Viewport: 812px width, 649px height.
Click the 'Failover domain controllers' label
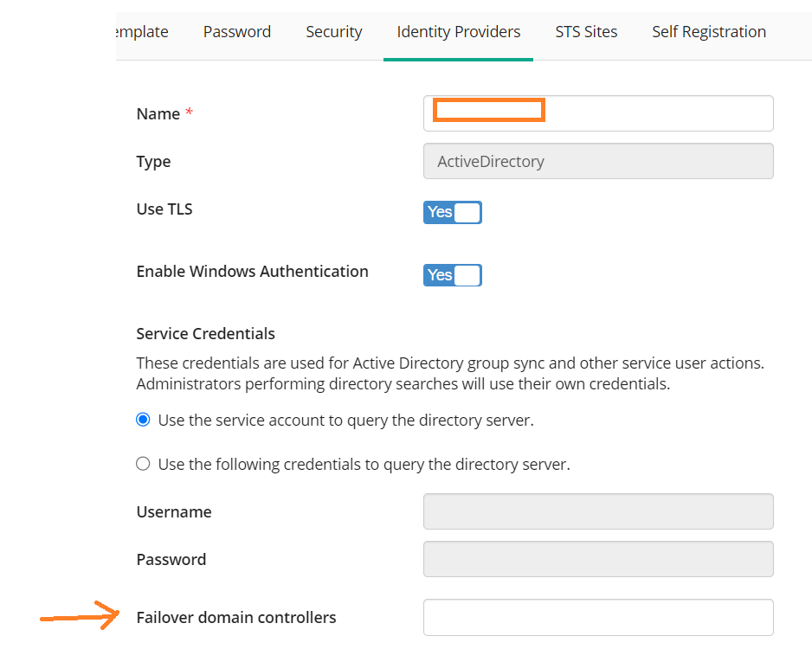point(236,618)
